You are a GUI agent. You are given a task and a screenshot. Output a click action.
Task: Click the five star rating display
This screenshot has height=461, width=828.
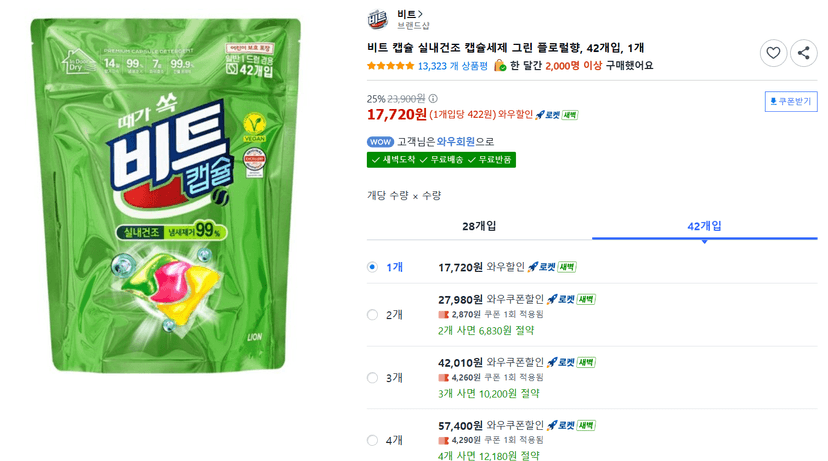391,66
